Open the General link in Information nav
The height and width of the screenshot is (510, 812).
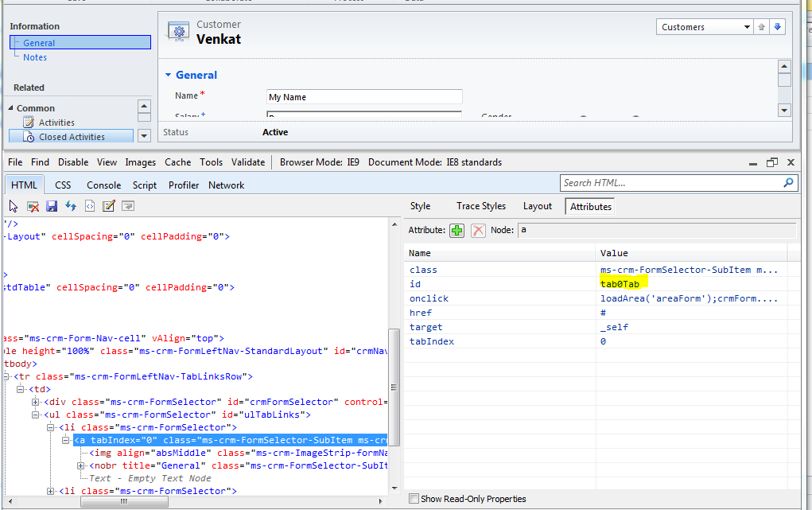coord(39,43)
